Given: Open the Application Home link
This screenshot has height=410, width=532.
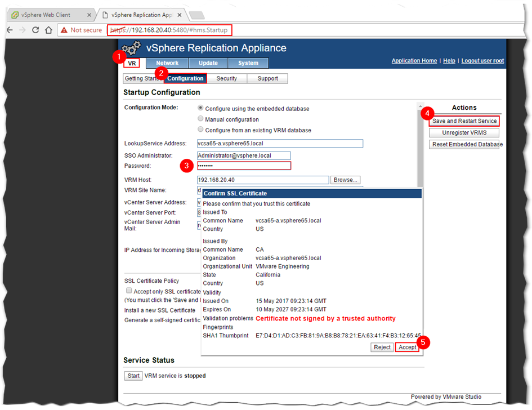Looking at the screenshot, I should tap(414, 61).
